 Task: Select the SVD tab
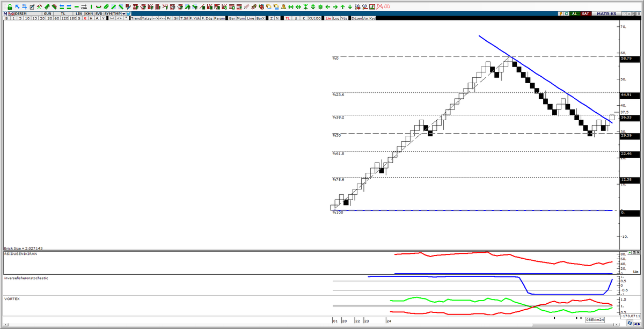click(99, 13)
